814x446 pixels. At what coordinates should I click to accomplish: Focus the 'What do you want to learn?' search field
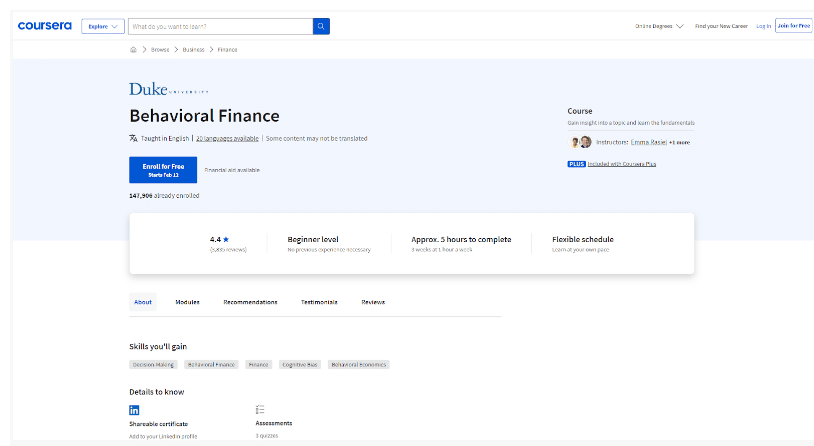click(x=221, y=26)
